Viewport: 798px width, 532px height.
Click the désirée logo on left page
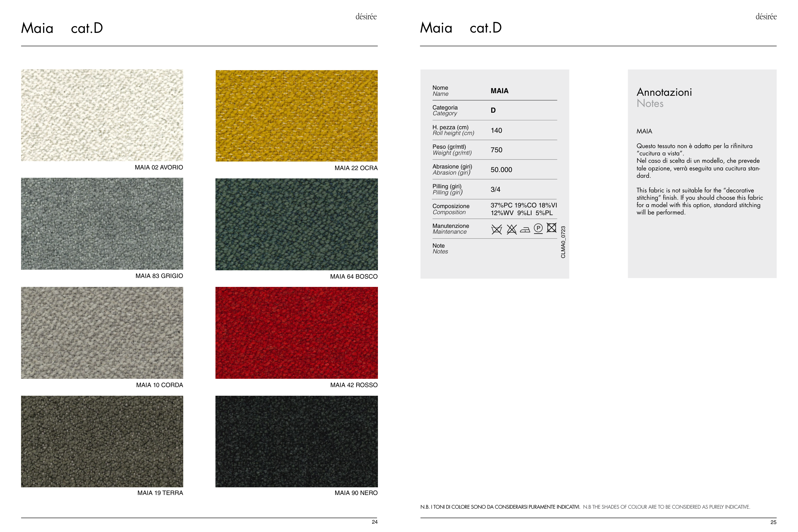click(366, 17)
